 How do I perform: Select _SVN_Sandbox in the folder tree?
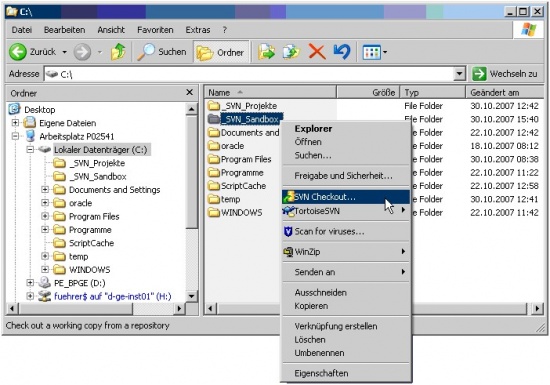(98, 176)
